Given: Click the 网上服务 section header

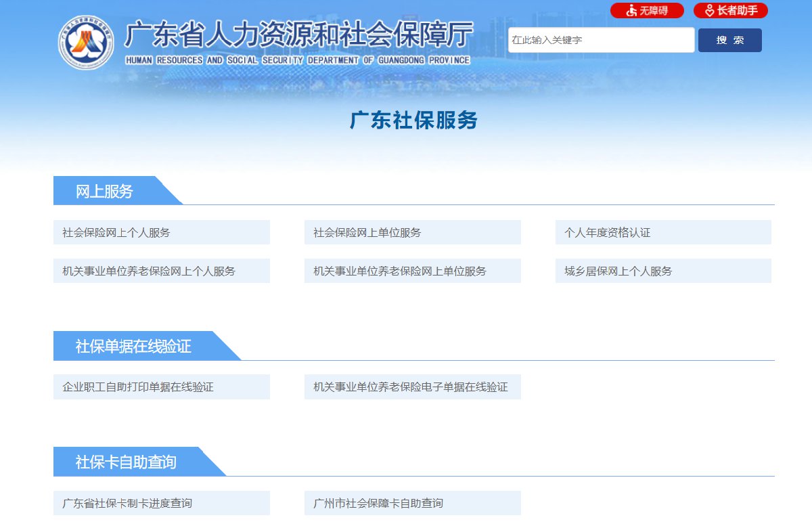Looking at the screenshot, I should (x=105, y=191).
